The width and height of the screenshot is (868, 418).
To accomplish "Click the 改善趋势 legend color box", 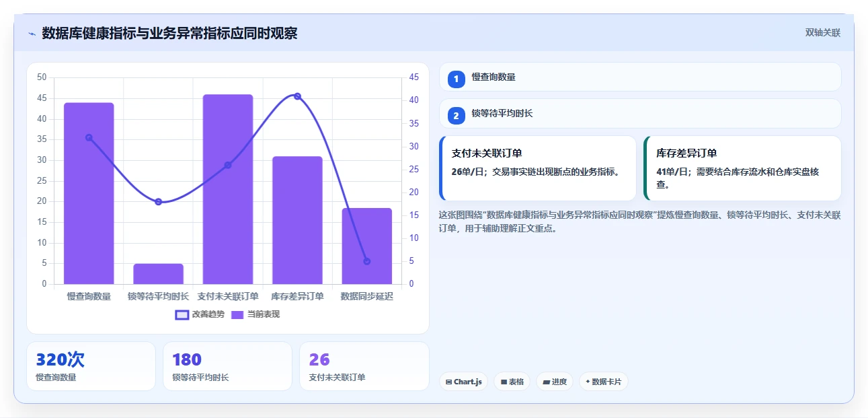I will click(182, 314).
